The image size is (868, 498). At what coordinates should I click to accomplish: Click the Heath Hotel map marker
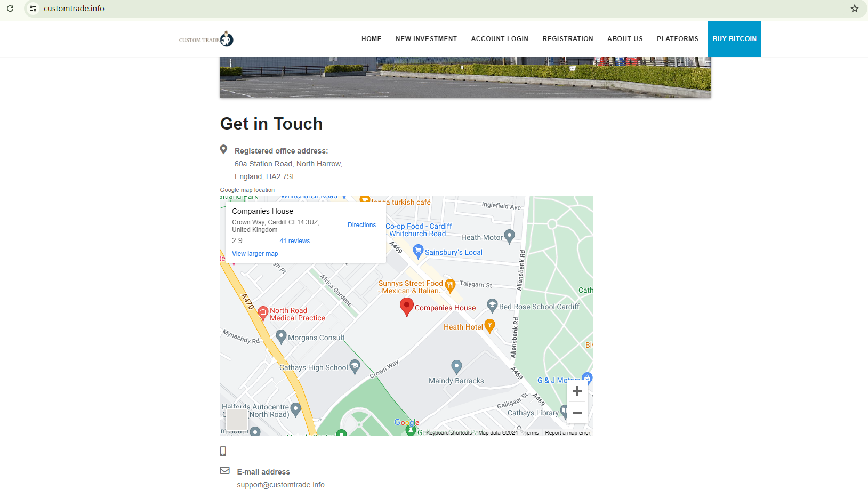tap(490, 326)
